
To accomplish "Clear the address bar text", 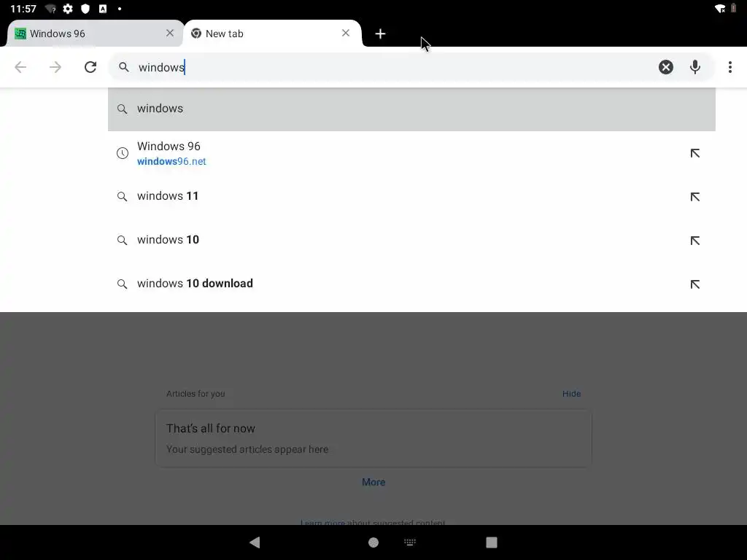I will tap(665, 67).
